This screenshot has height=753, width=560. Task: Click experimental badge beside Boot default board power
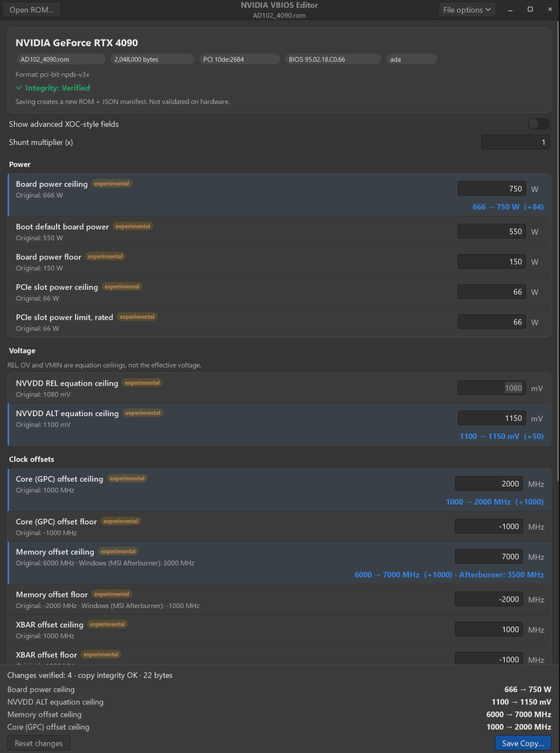[133, 226]
